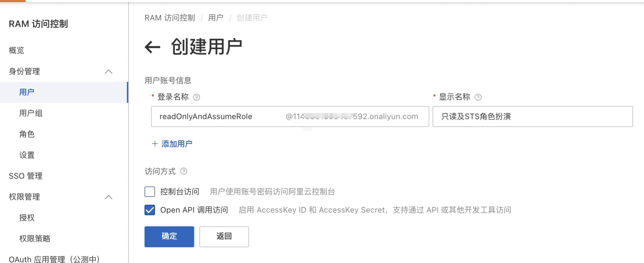644x263 pixels.
Task: Open 设置 under 身份管理
Action: [x=27, y=155]
